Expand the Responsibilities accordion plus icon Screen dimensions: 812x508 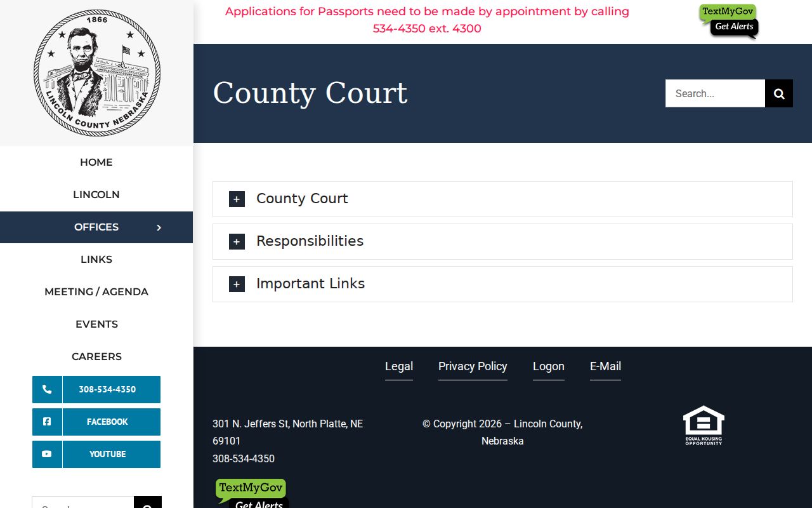[x=237, y=241]
